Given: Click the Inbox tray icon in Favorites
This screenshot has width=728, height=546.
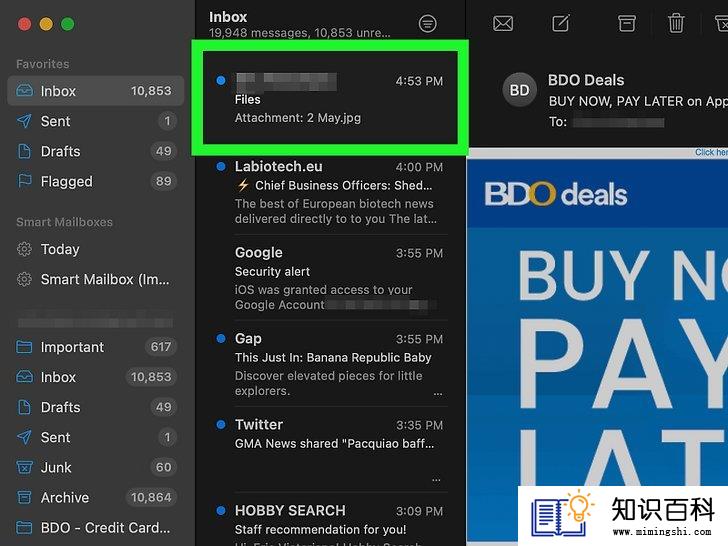Looking at the screenshot, I should pos(24,90).
